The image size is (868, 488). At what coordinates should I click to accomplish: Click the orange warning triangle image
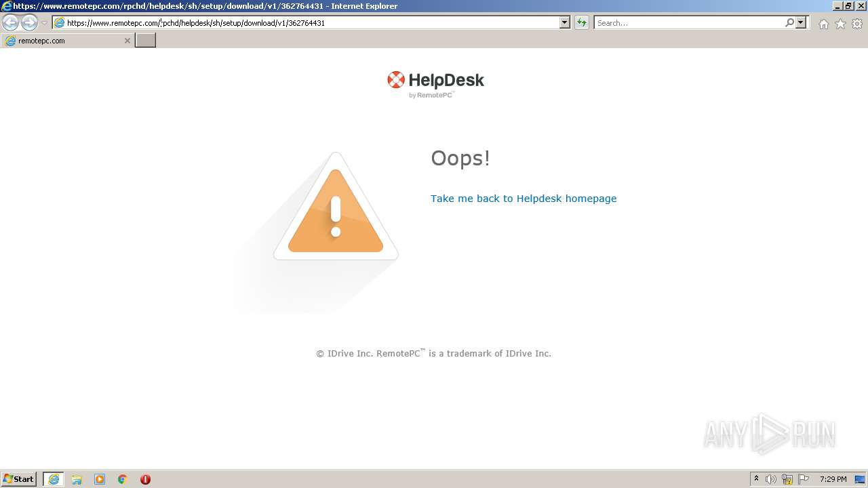(336, 206)
